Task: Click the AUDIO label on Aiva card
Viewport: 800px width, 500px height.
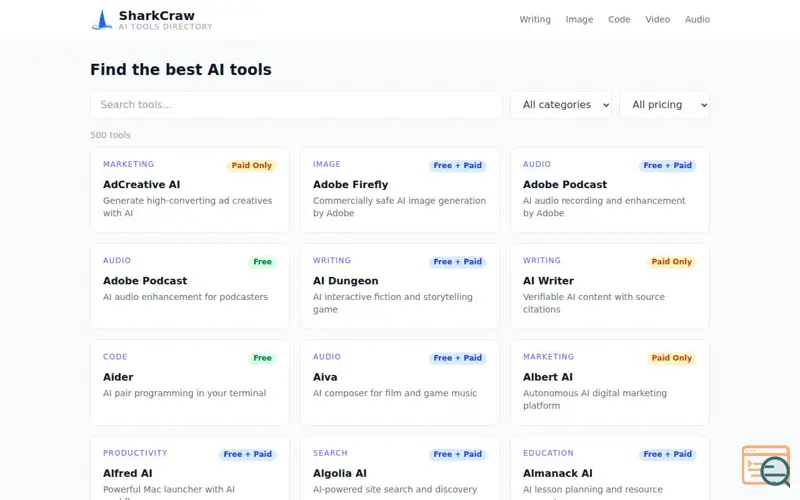Action: [327, 357]
